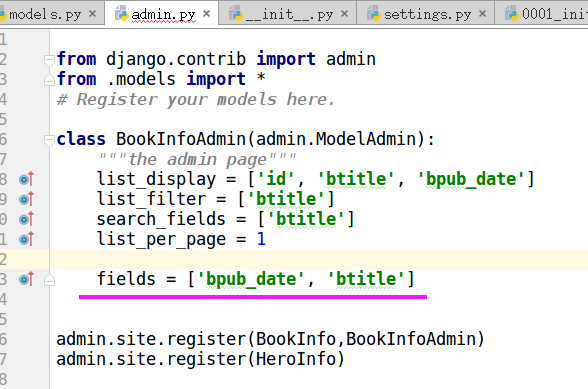Click the 'list_display' attribute name
Image resolution: width=588 pixels, height=389 pixels.
156,179
